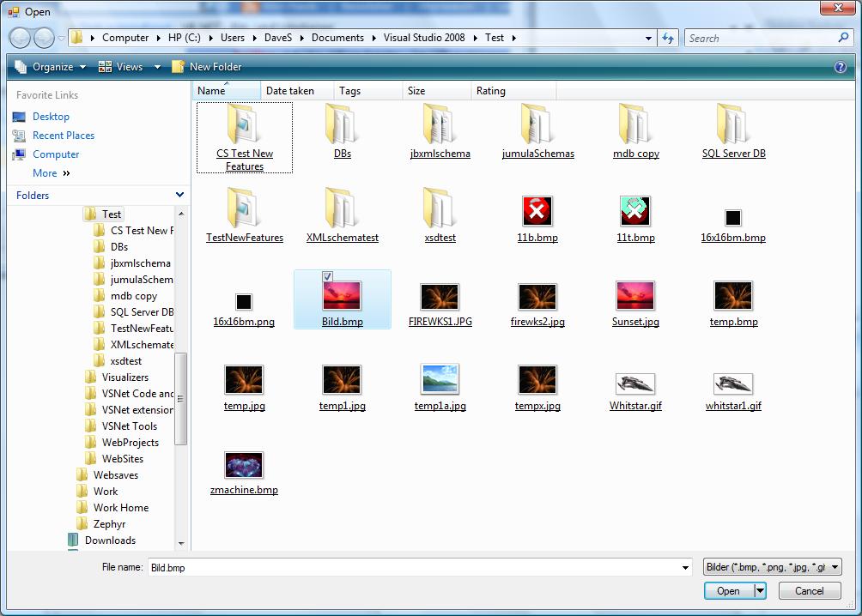Open the Help question mark icon

(840, 67)
